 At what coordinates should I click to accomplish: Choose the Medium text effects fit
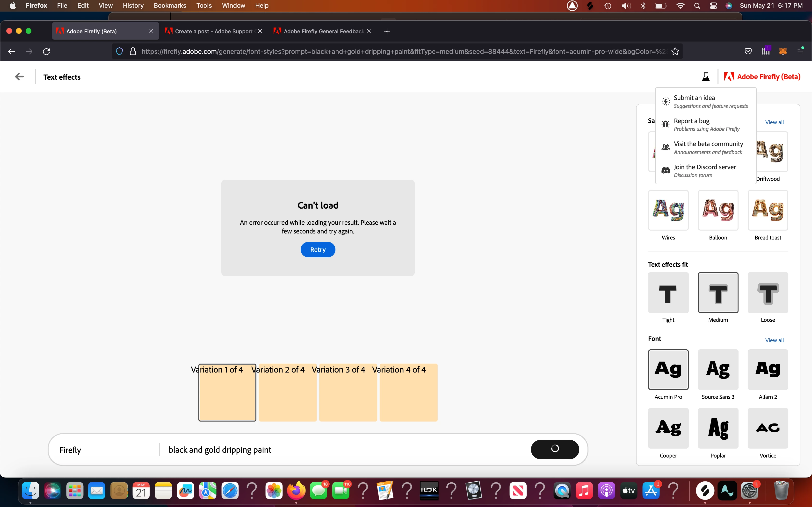coord(718,292)
